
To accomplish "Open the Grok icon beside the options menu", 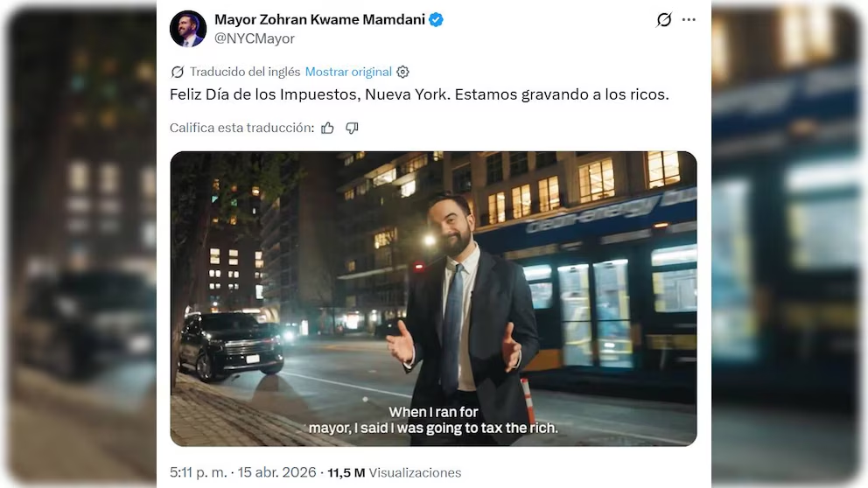I will pyautogui.click(x=664, y=20).
